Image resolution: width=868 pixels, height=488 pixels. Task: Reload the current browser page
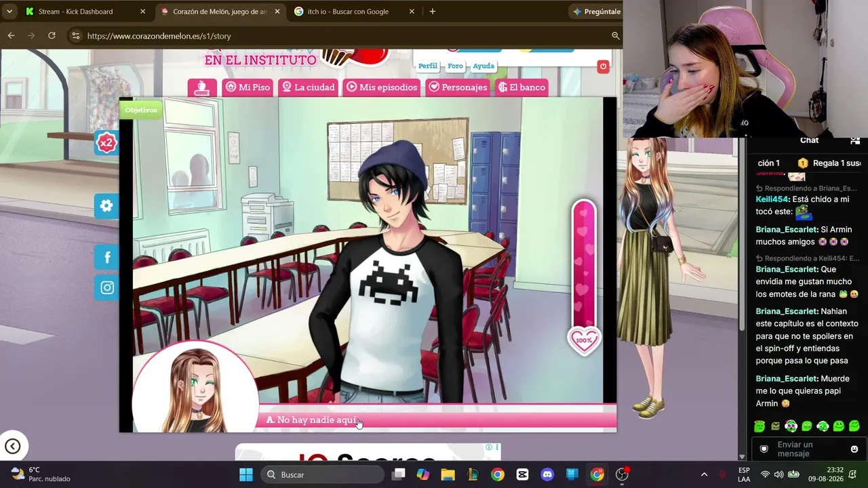pyautogui.click(x=52, y=36)
